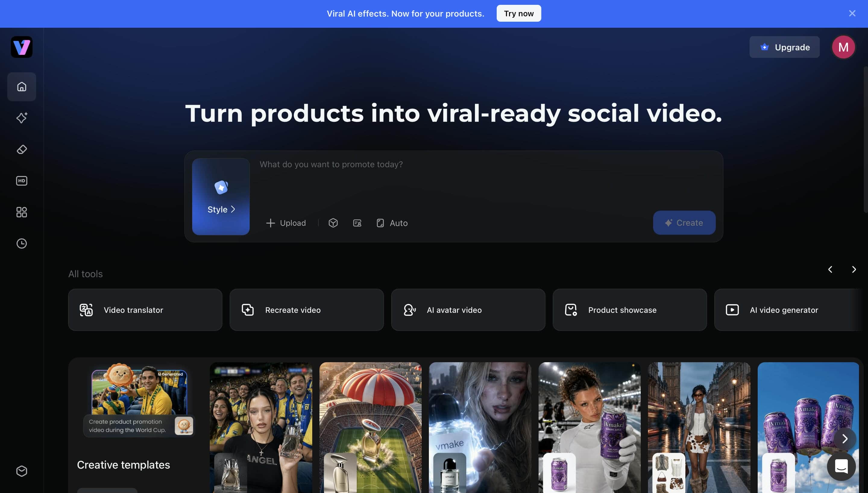This screenshot has width=868, height=493.
Task: Open the Auto aspect ratio selector
Action: click(x=392, y=223)
